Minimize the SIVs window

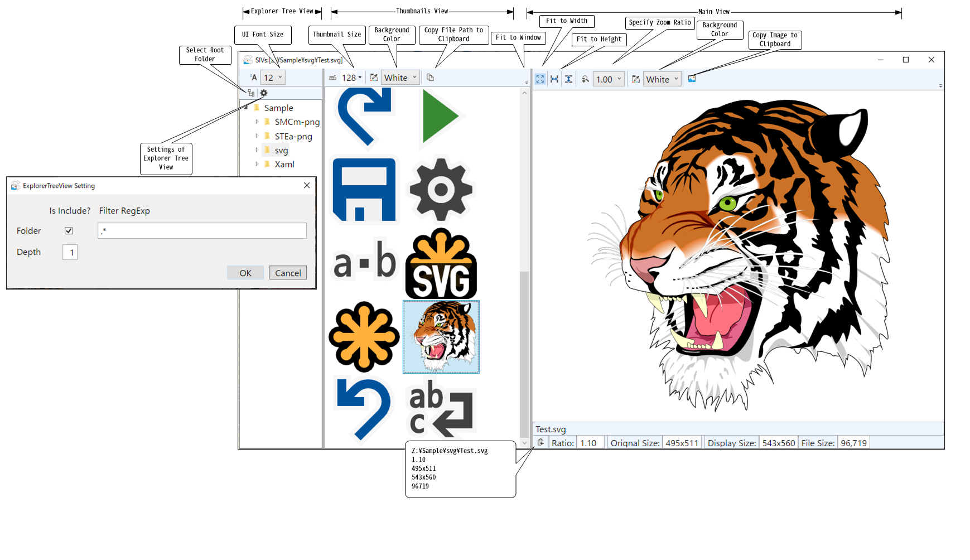point(881,60)
